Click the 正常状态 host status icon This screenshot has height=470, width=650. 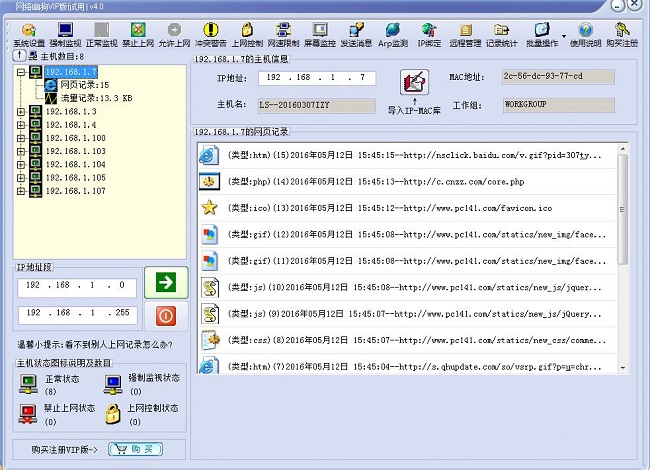28,384
